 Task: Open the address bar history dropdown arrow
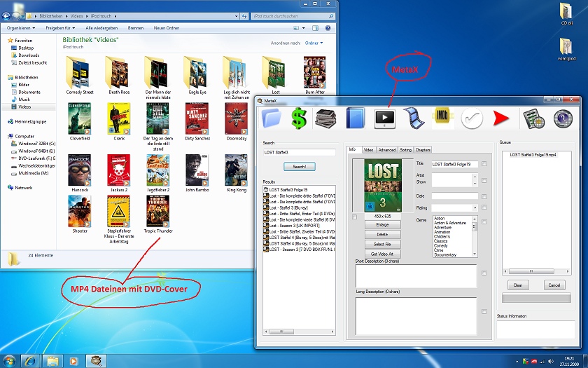tap(236, 16)
